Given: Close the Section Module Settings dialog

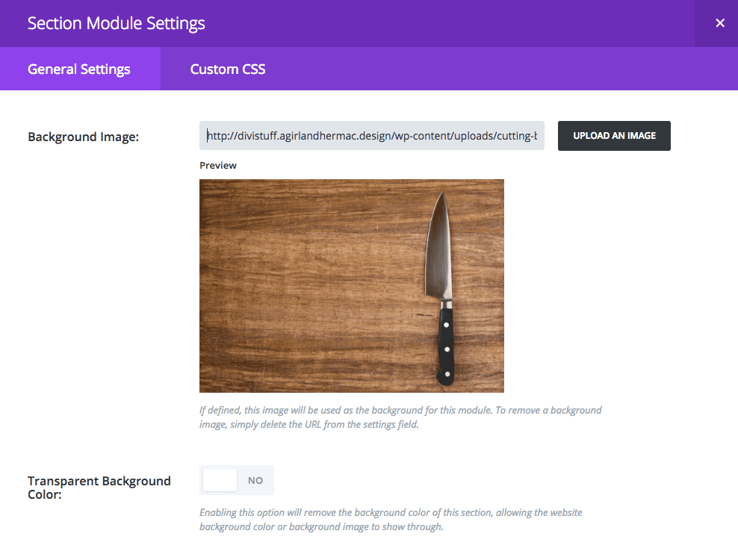Looking at the screenshot, I should pos(719,23).
